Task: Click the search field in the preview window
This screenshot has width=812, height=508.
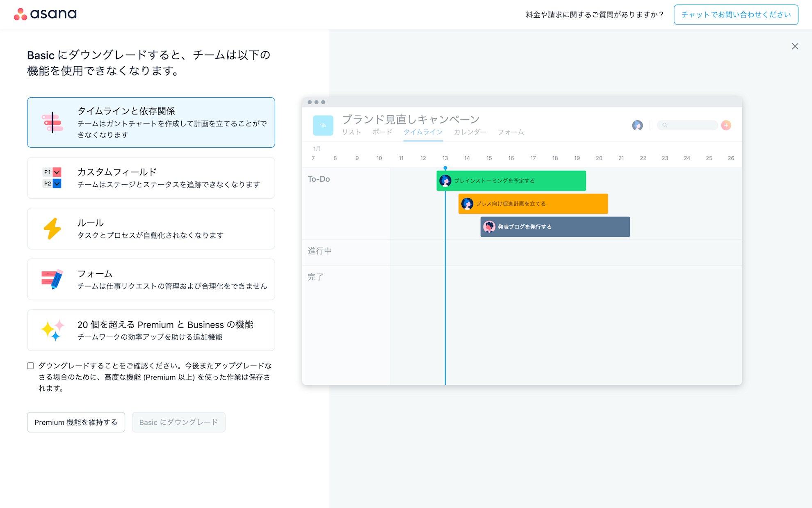Action: click(x=687, y=125)
